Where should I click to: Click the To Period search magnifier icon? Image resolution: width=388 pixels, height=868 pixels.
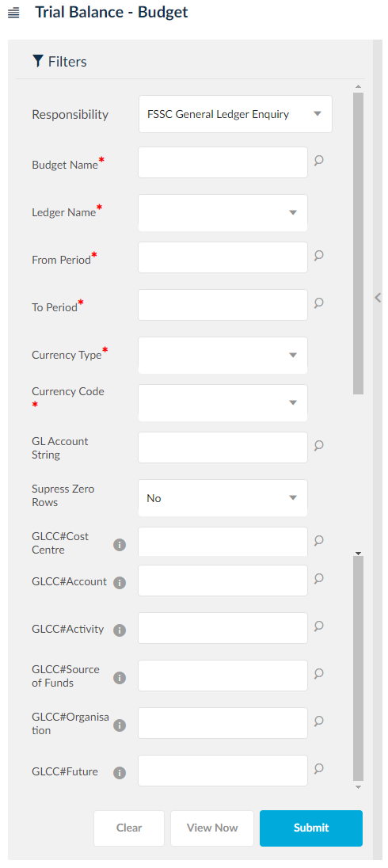(318, 303)
